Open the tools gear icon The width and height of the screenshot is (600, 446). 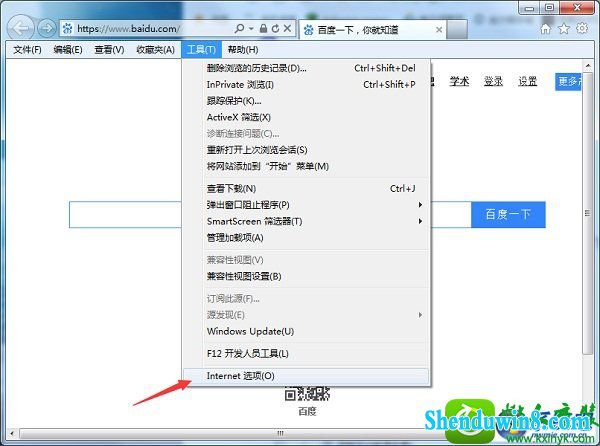click(x=582, y=28)
